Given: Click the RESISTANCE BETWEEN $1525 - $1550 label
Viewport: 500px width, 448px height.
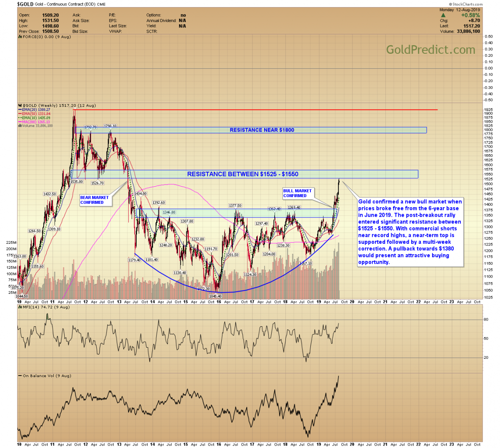Looking at the screenshot, I should tap(242, 174).
